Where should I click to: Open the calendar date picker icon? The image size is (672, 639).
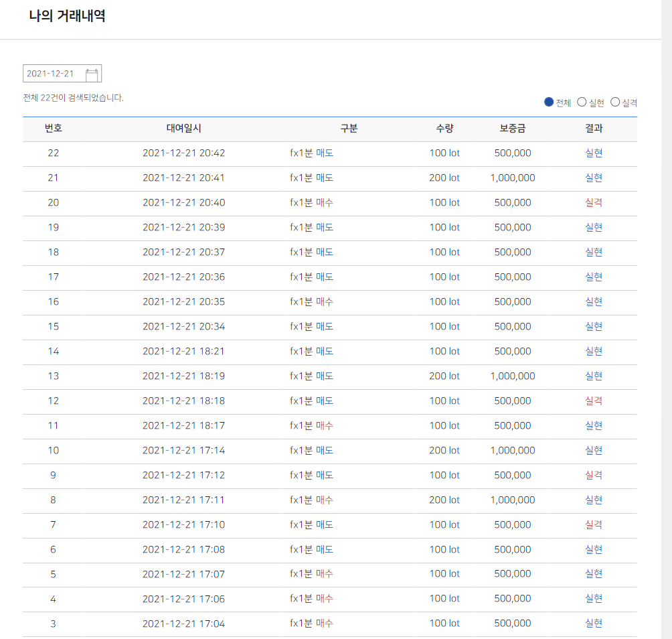point(92,74)
